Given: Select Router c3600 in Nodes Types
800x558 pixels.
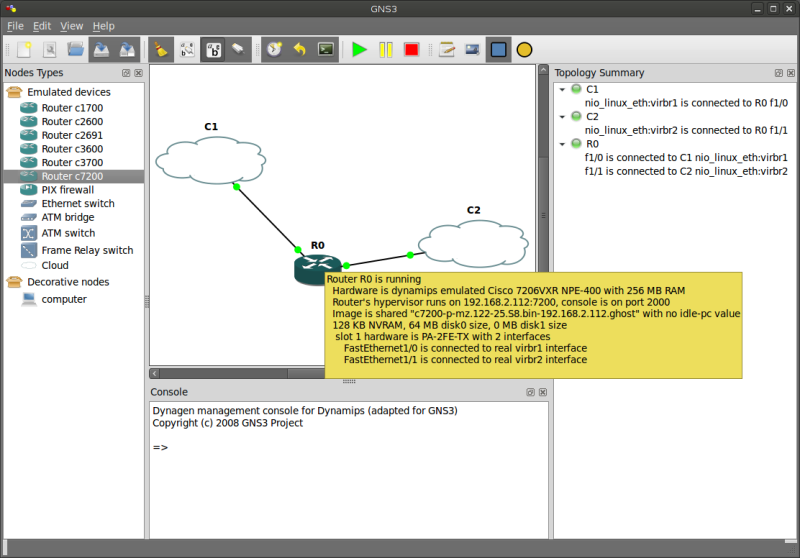Looking at the screenshot, I should (x=72, y=149).
